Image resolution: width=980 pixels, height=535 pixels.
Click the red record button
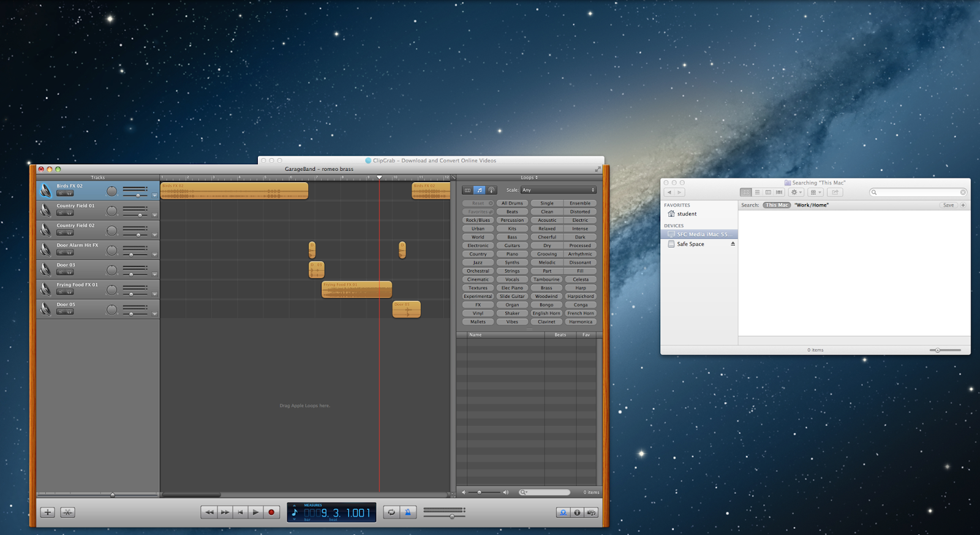tap(271, 512)
